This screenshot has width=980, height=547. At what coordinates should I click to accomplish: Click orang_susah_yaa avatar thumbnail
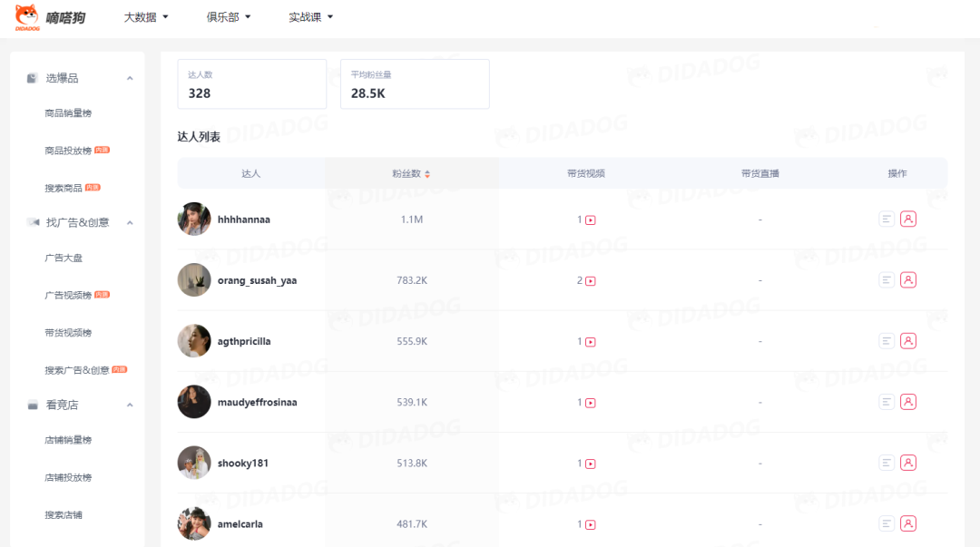tap(194, 279)
